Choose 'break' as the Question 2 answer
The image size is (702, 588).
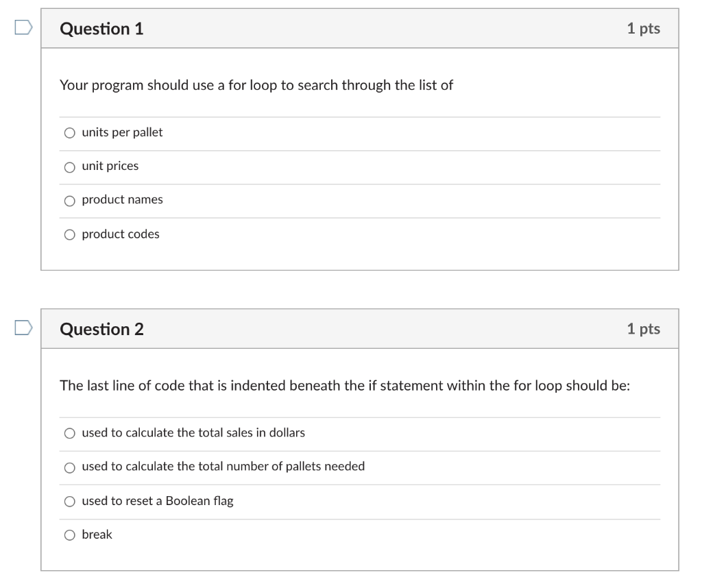pos(69,535)
